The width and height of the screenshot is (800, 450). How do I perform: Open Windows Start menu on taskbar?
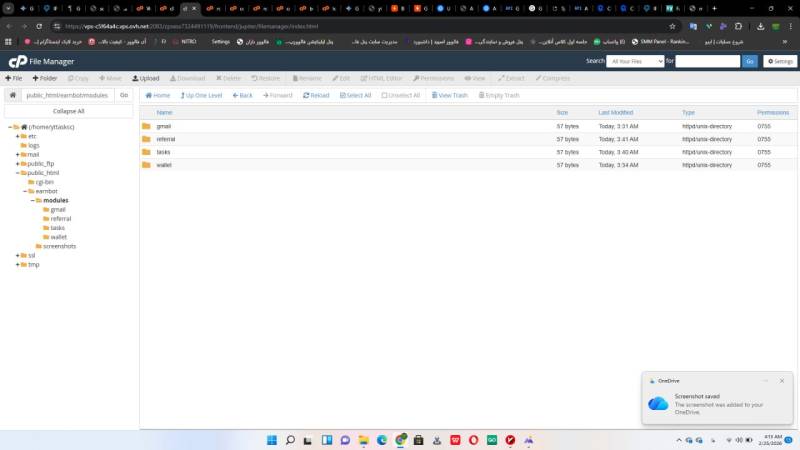[x=269, y=440]
